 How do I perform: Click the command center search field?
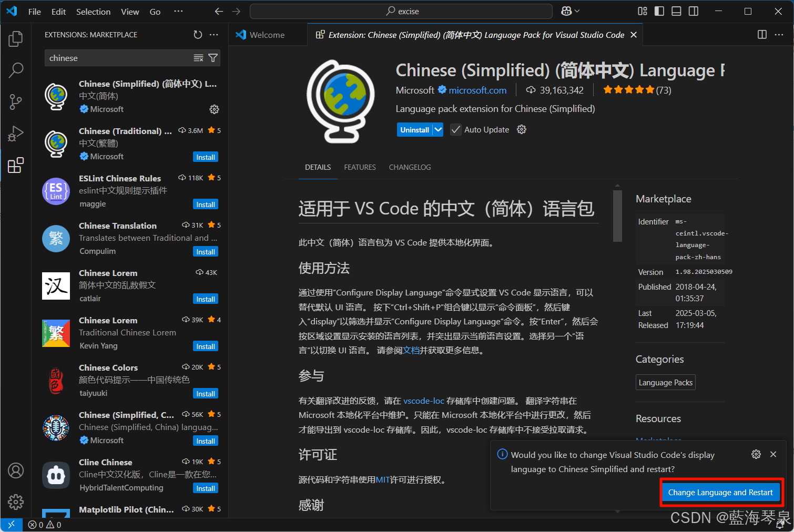401,11
